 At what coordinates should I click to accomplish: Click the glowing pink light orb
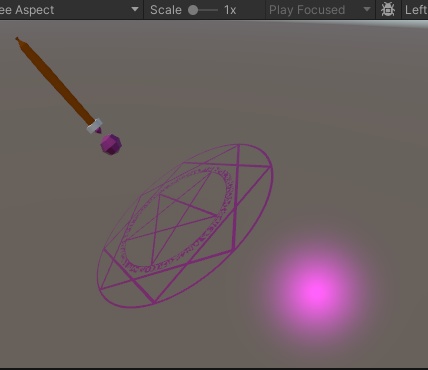(x=315, y=292)
